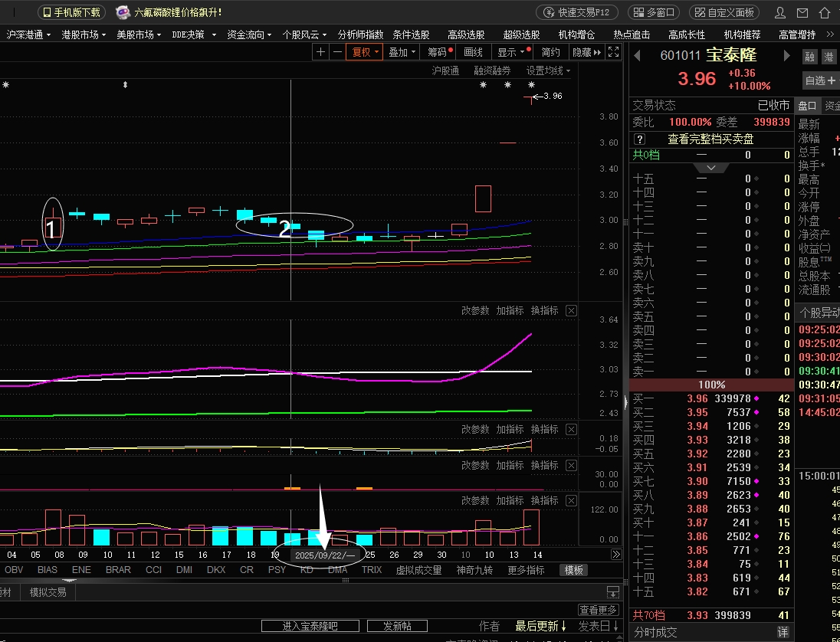Open the 多窗口 multi-window view
The height and width of the screenshot is (642, 840).
(x=654, y=12)
